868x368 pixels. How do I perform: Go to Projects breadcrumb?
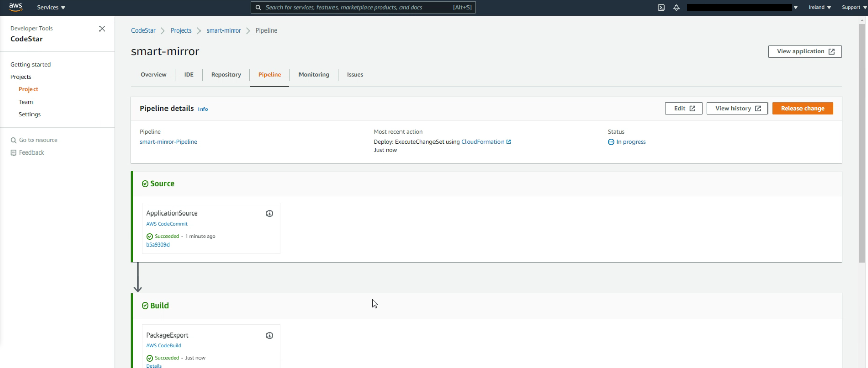tap(181, 30)
